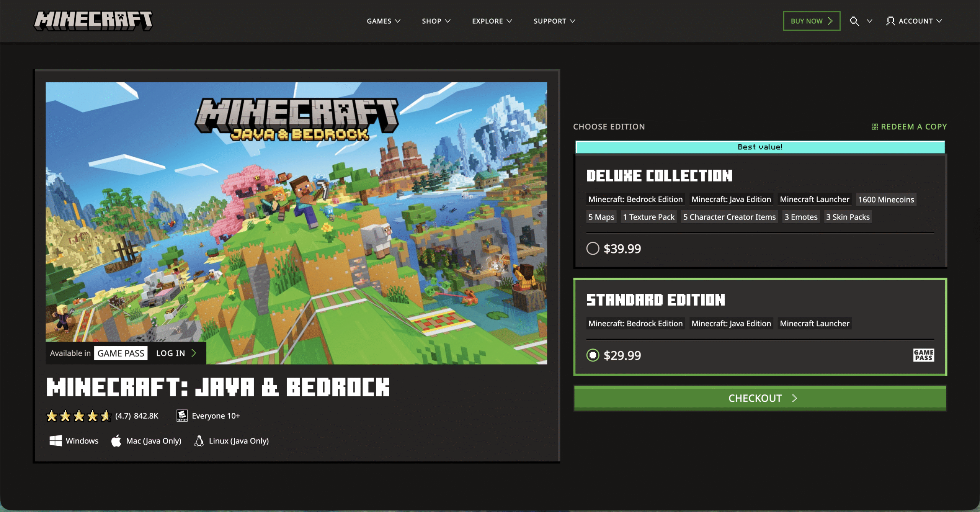Open the EXPLORE menu item
Viewport: 980px width, 512px height.
click(x=492, y=21)
